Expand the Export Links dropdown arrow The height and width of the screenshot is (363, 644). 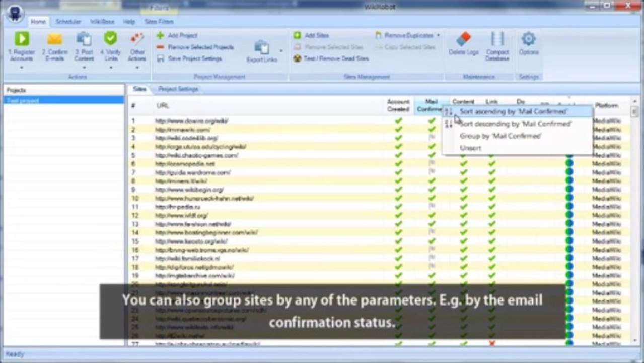pos(281,50)
